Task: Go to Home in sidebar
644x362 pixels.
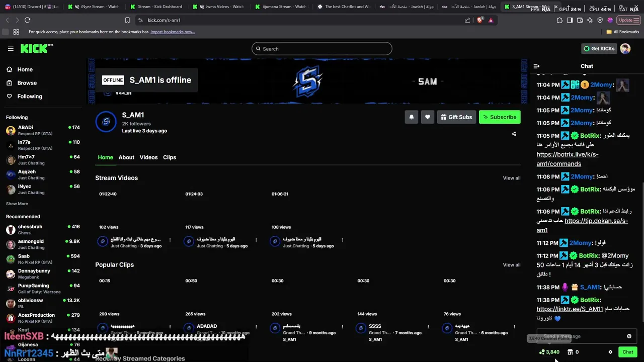Action: tap(20, 70)
